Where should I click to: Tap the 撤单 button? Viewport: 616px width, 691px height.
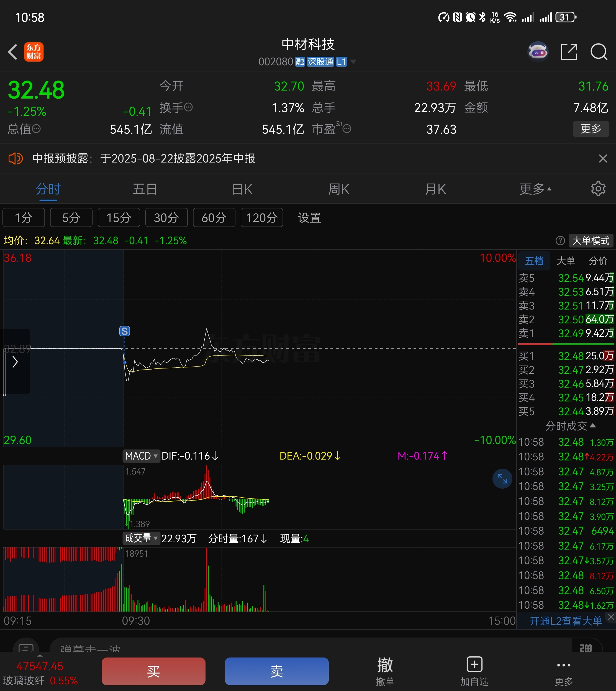coord(385,671)
